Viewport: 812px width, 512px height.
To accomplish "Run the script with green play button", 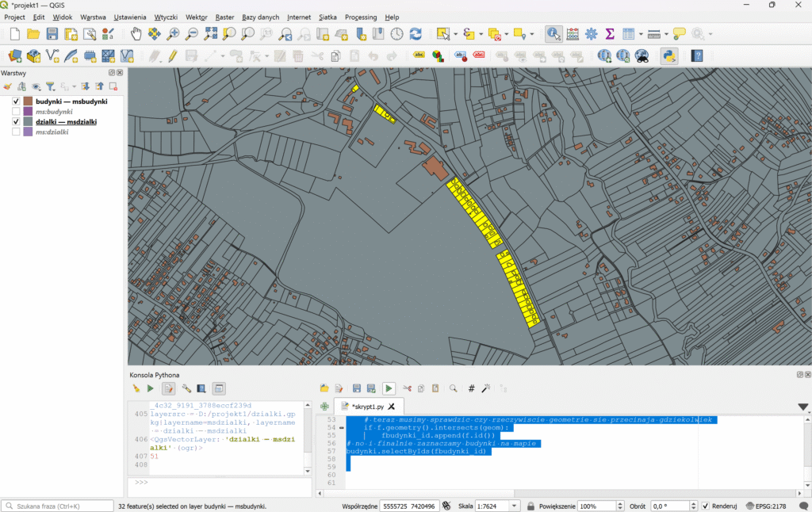I will coord(389,388).
